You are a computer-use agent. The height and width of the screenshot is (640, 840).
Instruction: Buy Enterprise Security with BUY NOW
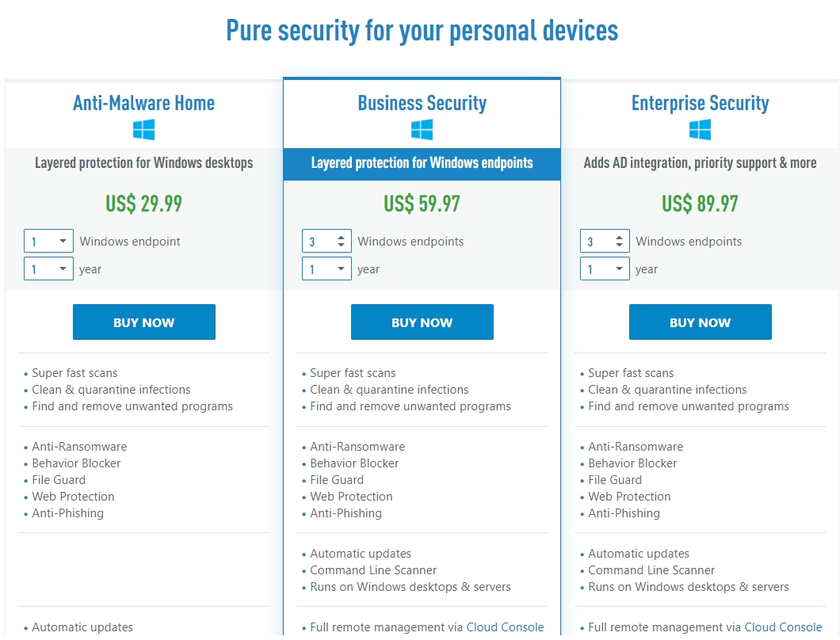[x=701, y=322]
